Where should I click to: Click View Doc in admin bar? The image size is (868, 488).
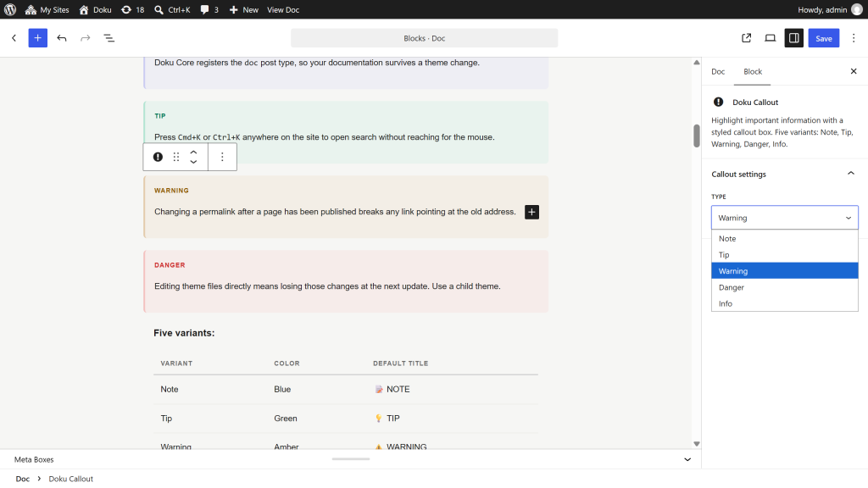[x=283, y=9]
